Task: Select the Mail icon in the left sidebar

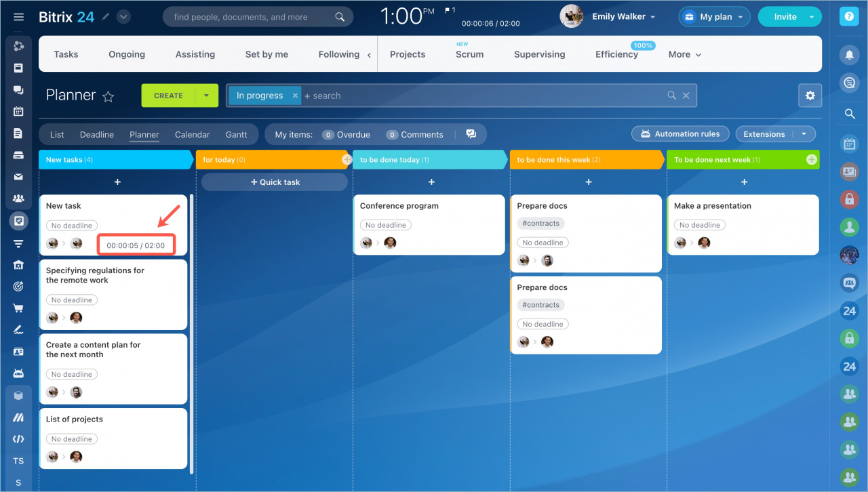Action: [x=18, y=176]
